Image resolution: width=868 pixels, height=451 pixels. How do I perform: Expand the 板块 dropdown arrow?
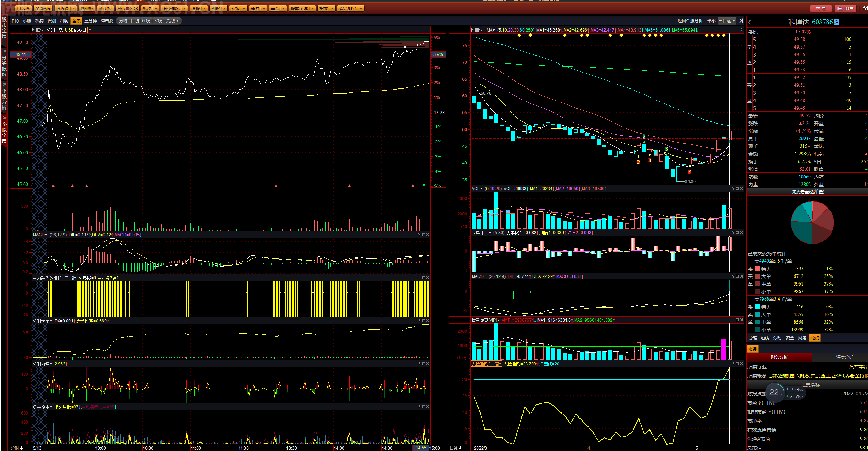click(156, 8)
